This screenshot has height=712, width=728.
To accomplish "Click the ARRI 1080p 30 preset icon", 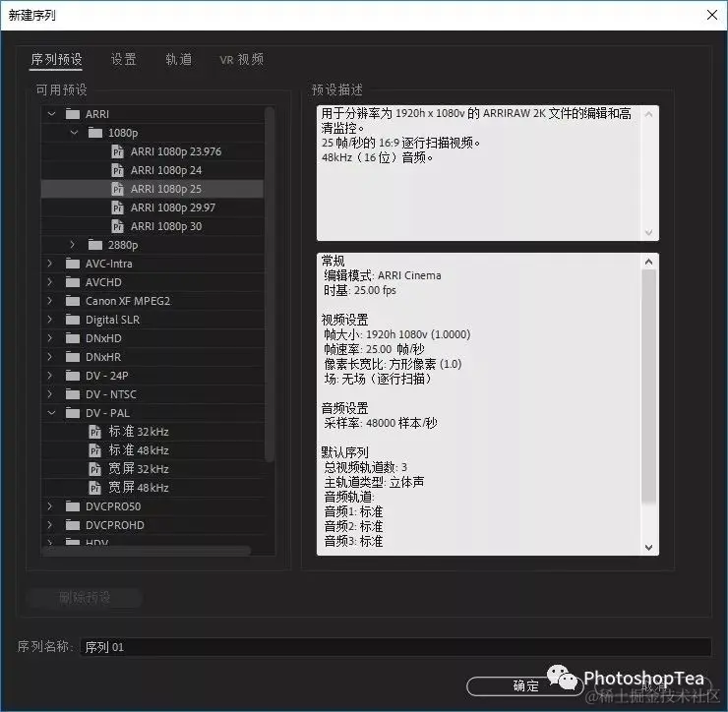I will pyautogui.click(x=117, y=226).
